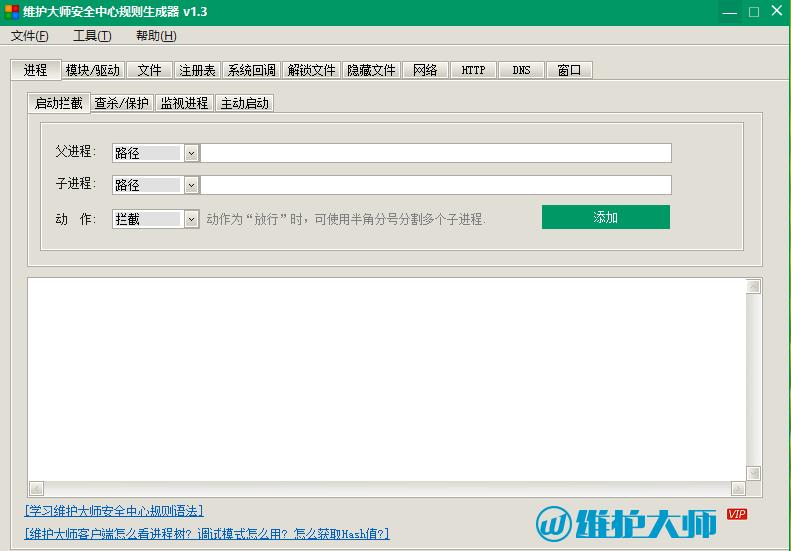
Task: Switch to the 注册表 tab
Action: tap(197, 70)
